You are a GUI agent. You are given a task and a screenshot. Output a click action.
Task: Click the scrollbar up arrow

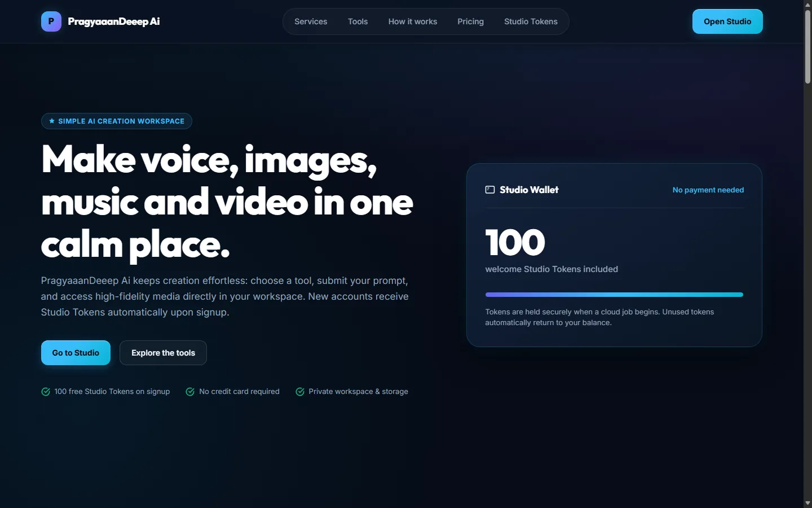tap(807, 4)
